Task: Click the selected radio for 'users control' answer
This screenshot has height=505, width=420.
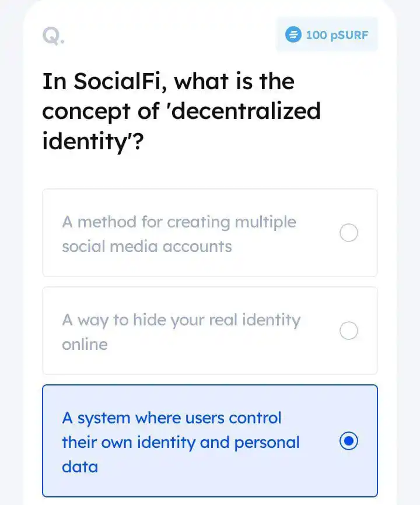Action: (348, 441)
